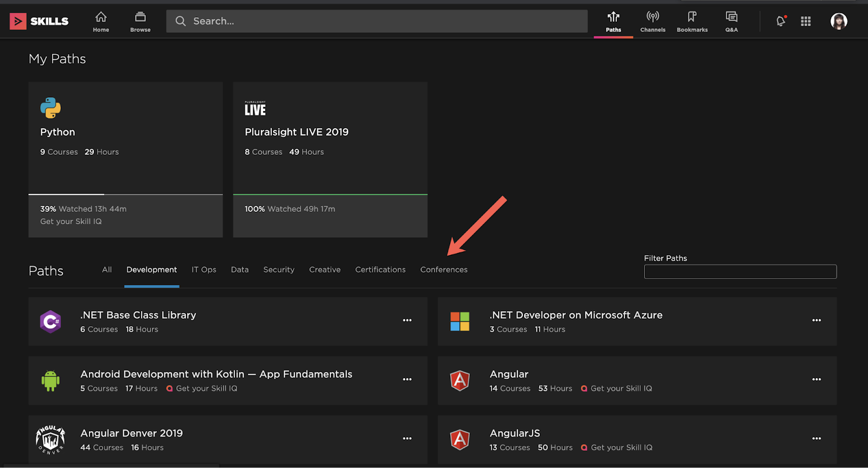The image size is (868, 468).
Task: Select the Development tab
Action: (x=151, y=270)
